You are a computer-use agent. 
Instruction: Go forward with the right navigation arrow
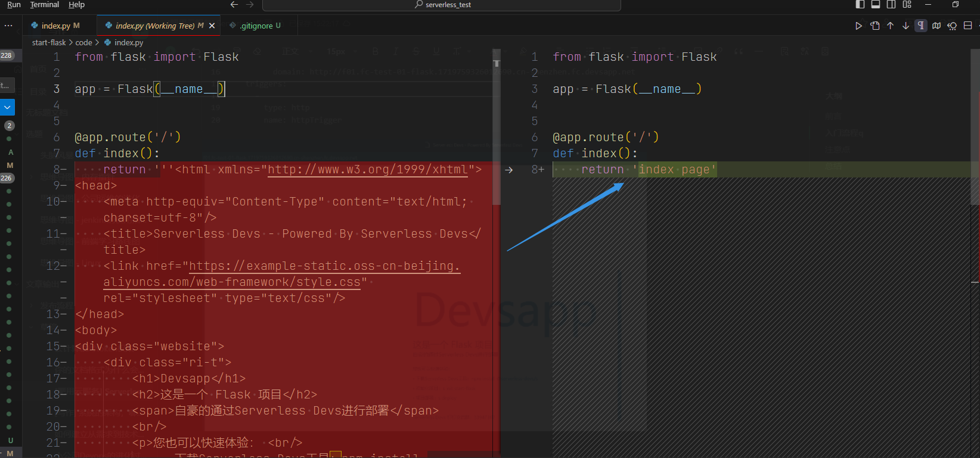pos(250,5)
